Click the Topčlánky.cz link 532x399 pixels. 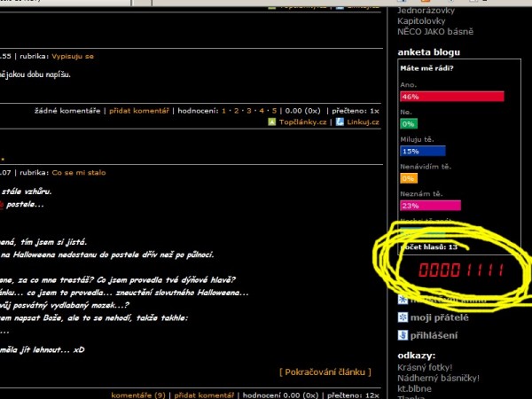302,122
